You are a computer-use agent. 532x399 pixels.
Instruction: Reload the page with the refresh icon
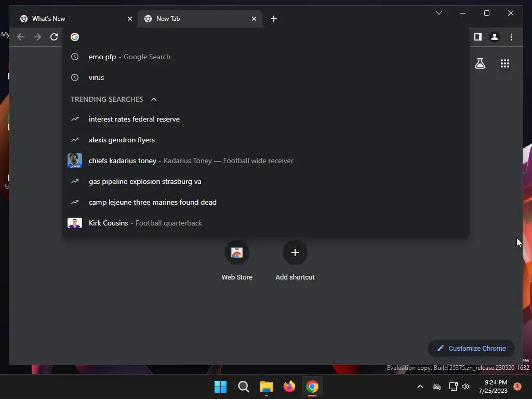pyautogui.click(x=54, y=37)
